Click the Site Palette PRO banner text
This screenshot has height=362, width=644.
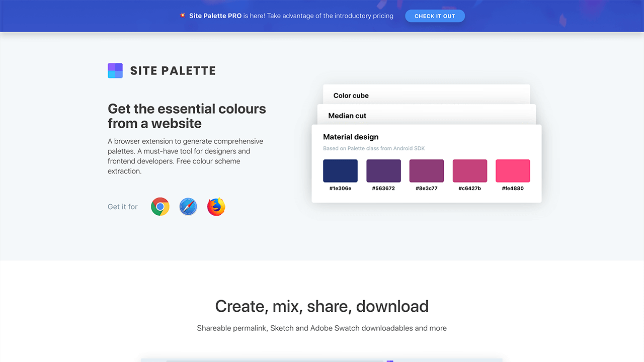pos(215,16)
